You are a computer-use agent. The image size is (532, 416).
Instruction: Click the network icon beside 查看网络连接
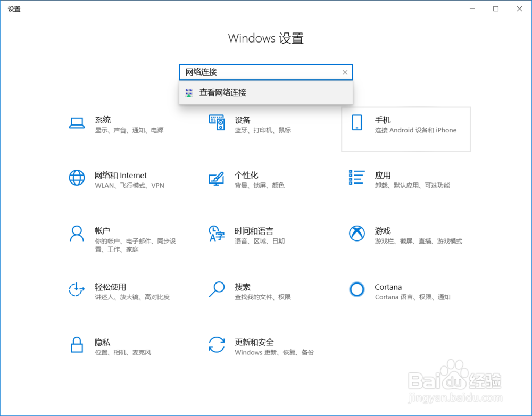coord(189,93)
